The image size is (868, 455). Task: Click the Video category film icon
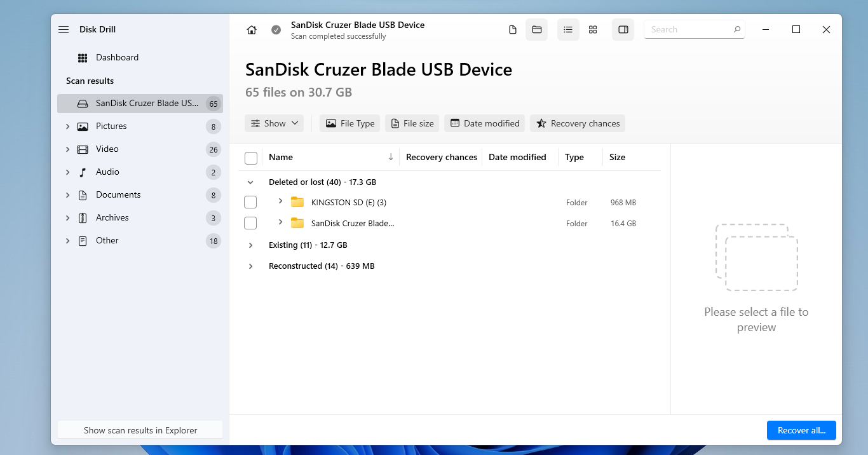(x=83, y=149)
